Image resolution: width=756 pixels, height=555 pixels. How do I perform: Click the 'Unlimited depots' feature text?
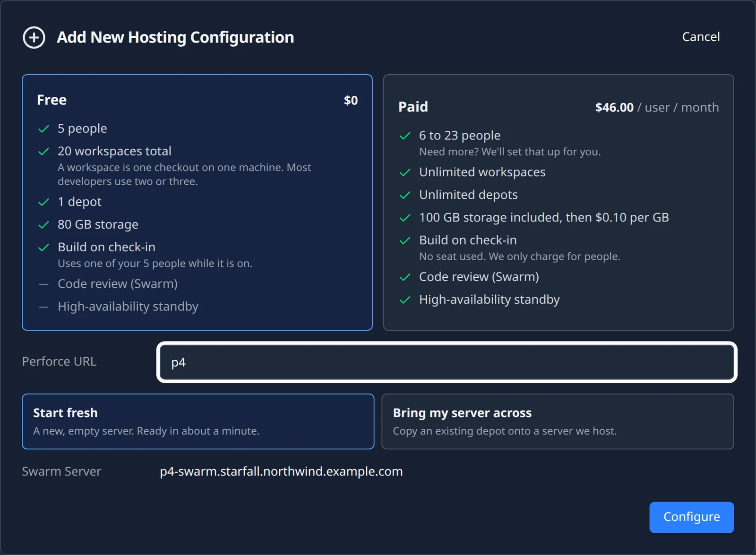(468, 195)
